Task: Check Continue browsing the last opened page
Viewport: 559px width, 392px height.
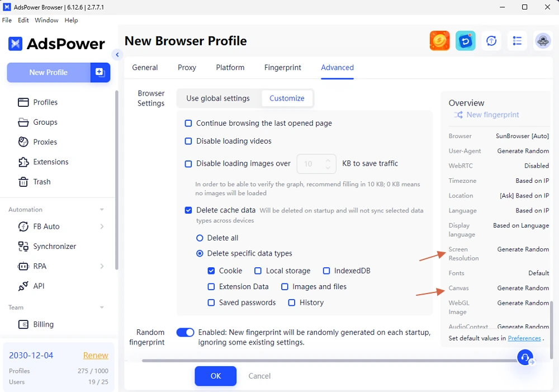Action: point(188,124)
